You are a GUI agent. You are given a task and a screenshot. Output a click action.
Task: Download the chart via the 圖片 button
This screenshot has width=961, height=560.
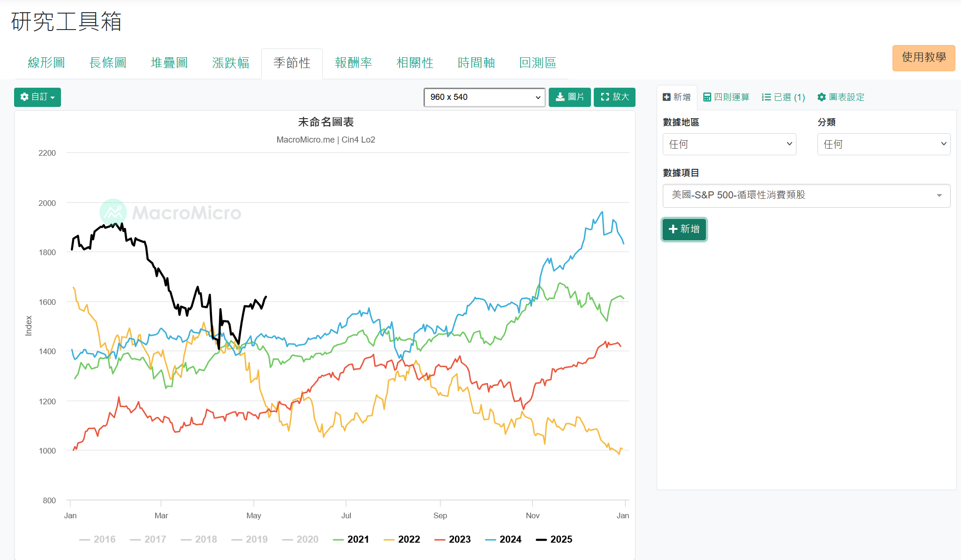click(569, 97)
